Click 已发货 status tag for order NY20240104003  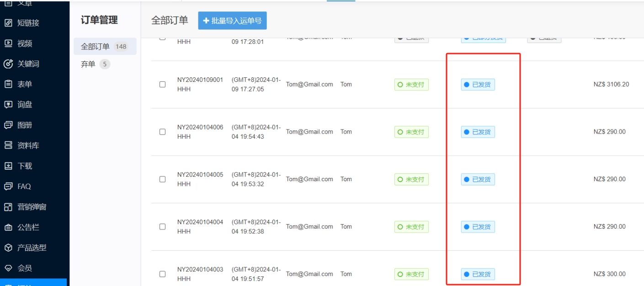pos(478,274)
